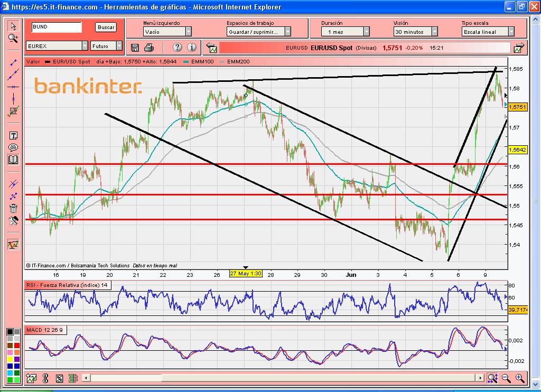Click the MACD 12 26 9 indicator label

(45, 330)
